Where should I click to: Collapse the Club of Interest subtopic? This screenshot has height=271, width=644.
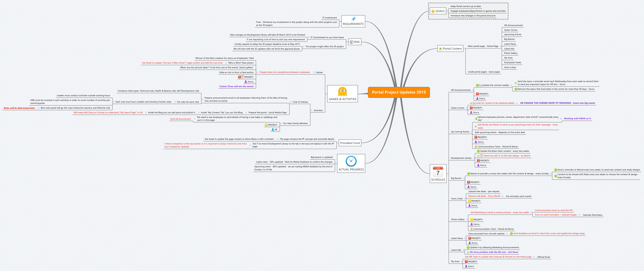tap(290, 102)
